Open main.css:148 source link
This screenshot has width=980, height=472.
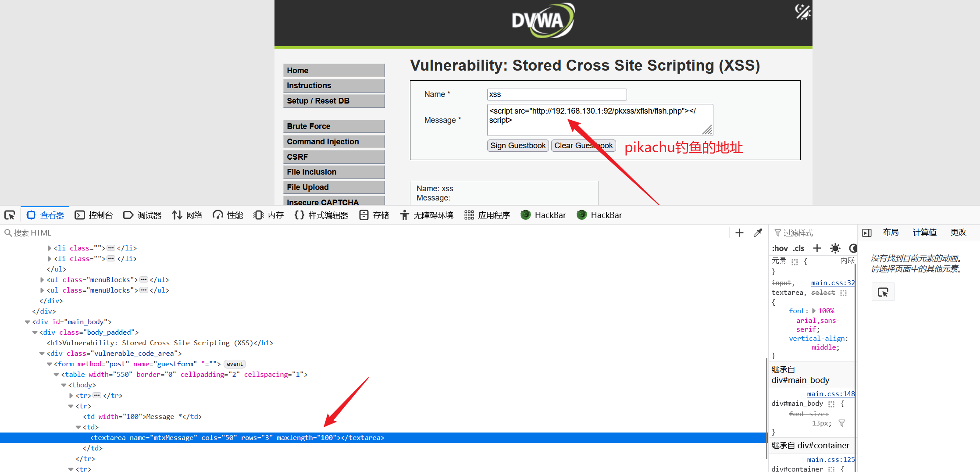pos(831,394)
